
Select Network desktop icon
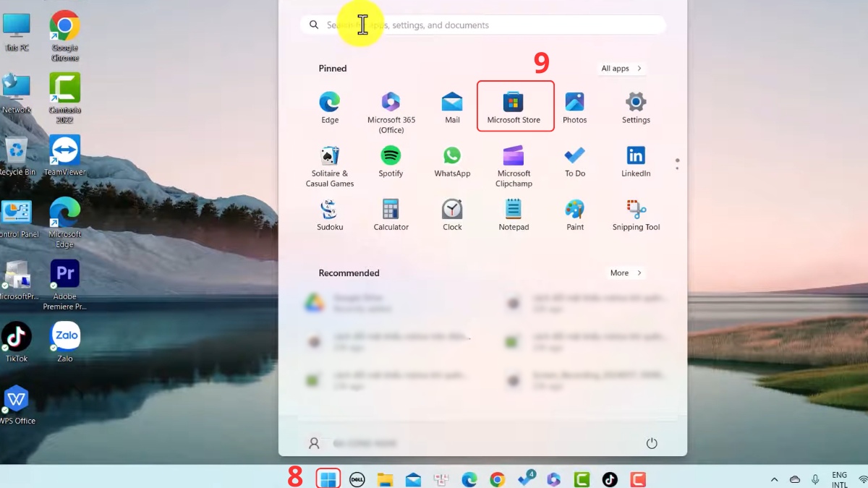click(17, 94)
